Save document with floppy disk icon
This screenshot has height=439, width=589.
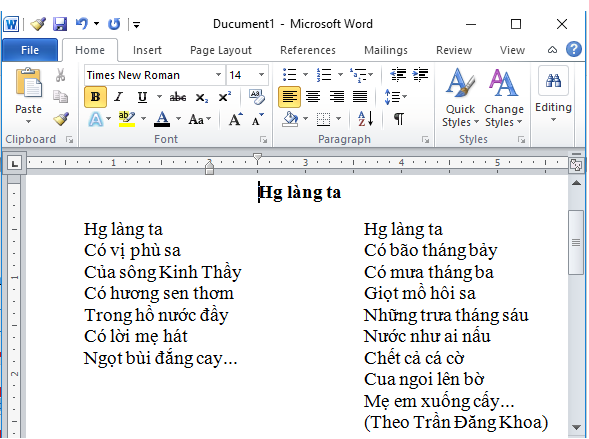pos(60,24)
